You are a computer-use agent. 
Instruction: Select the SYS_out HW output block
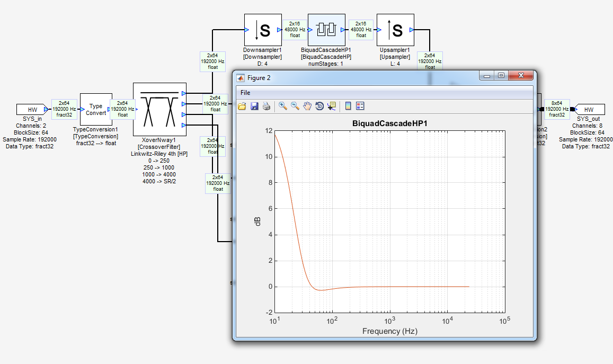tap(589, 110)
